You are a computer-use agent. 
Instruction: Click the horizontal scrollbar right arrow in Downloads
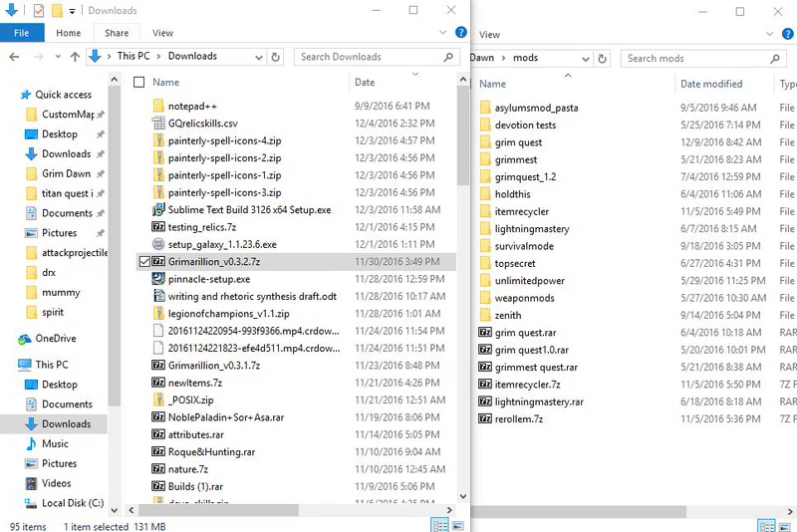(449, 510)
